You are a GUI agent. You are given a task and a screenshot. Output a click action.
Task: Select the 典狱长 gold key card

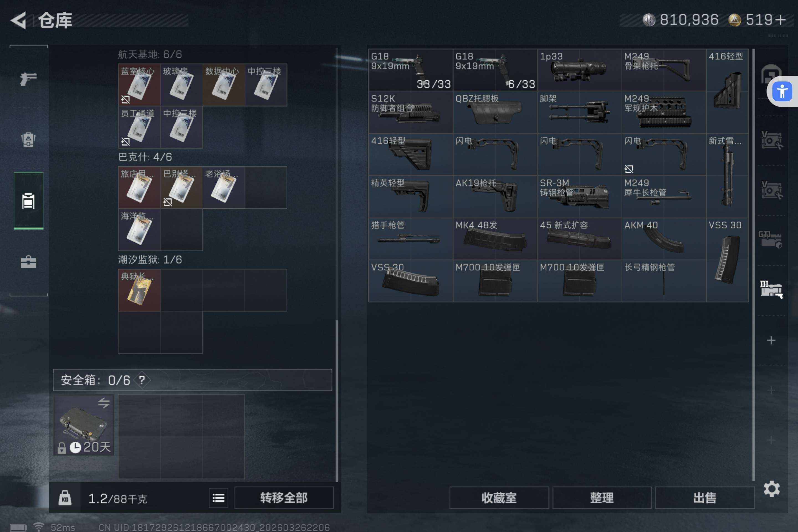pos(139,290)
